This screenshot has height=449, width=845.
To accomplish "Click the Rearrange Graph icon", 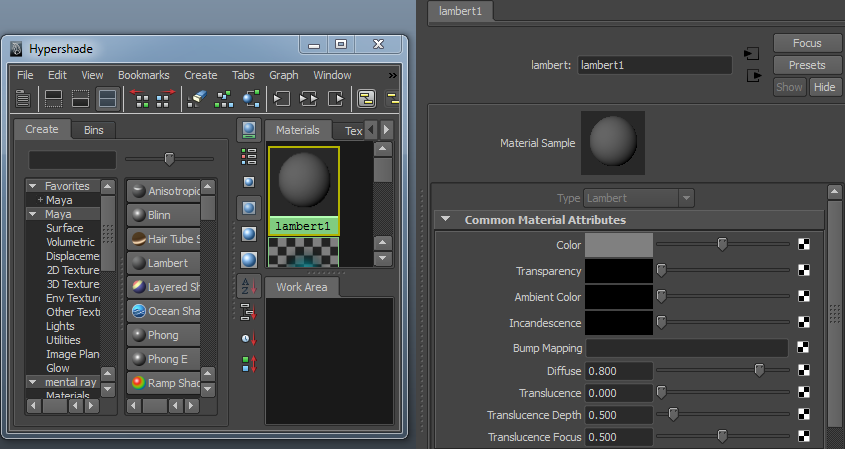I will (224, 99).
